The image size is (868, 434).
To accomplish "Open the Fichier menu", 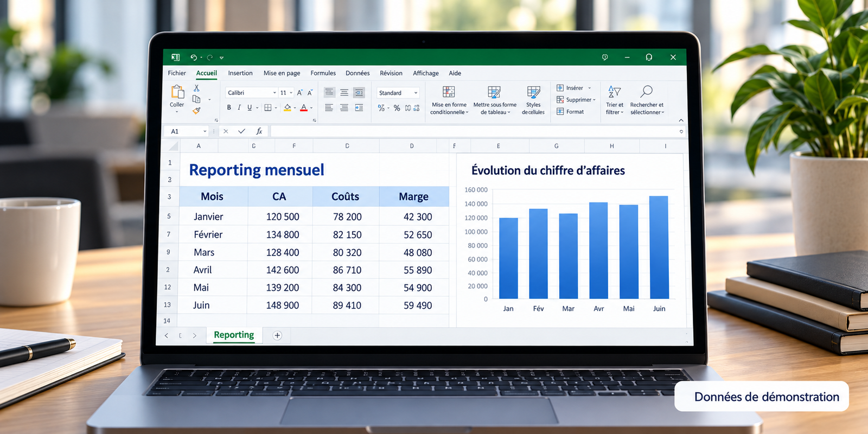I will click(177, 73).
